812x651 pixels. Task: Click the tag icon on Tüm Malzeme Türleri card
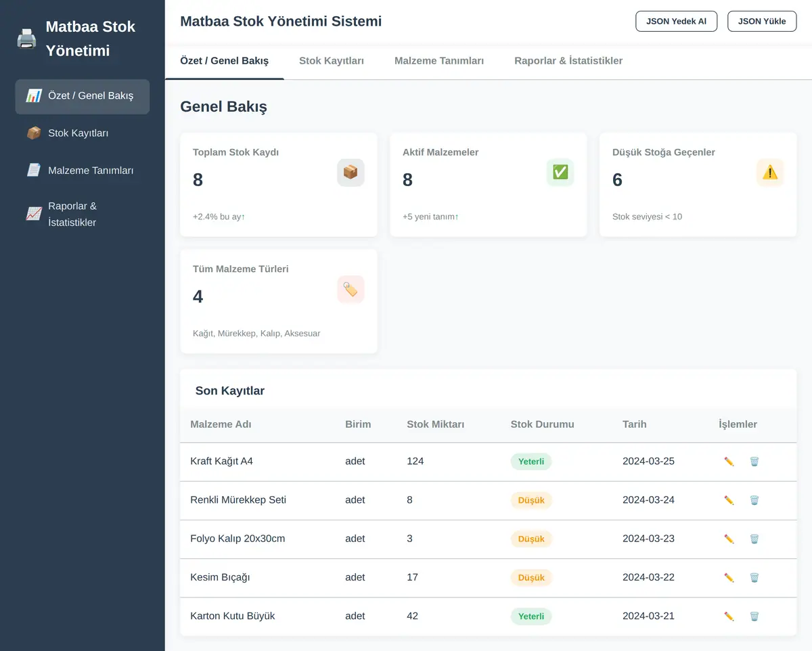coord(351,289)
